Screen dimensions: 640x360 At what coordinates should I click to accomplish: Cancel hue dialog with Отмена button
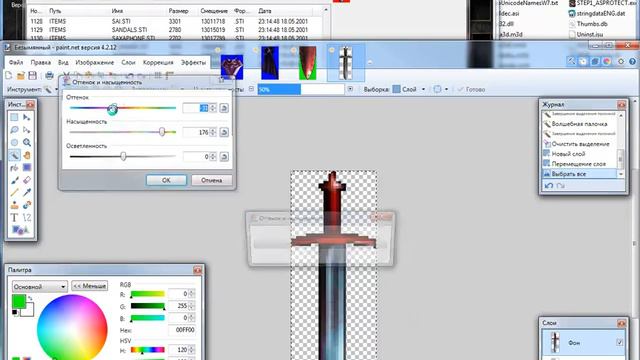[x=211, y=180]
